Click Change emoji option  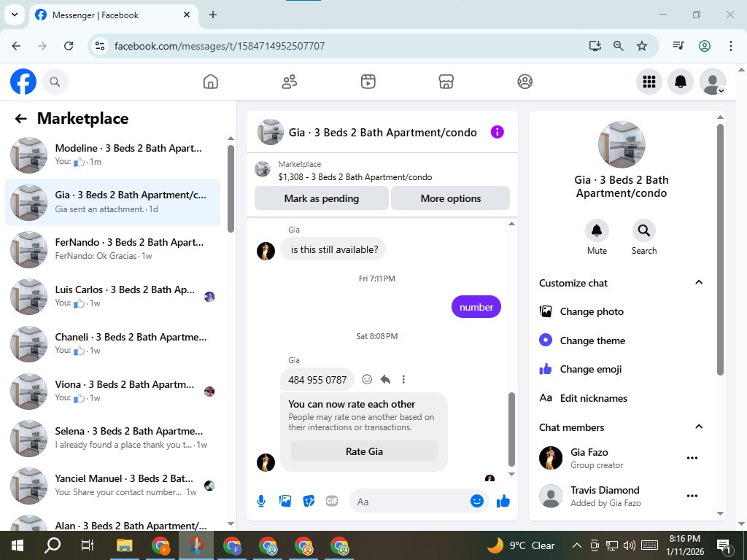coord(590,369)
